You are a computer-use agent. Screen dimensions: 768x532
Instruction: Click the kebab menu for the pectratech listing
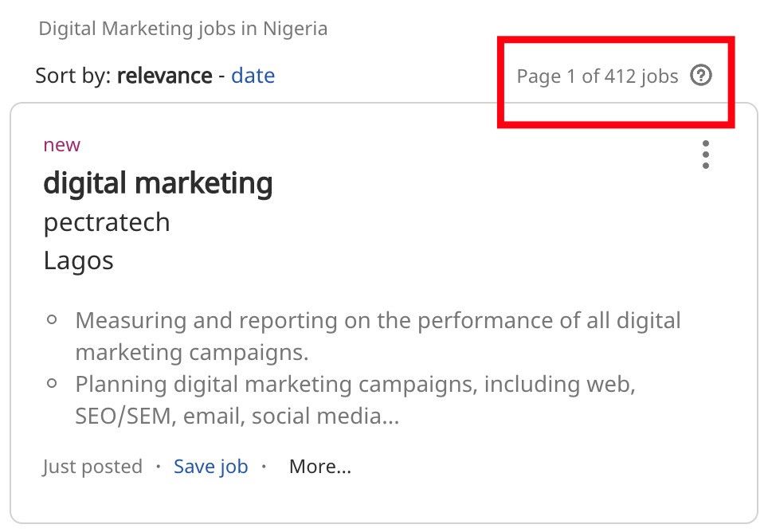click(706, 155)
